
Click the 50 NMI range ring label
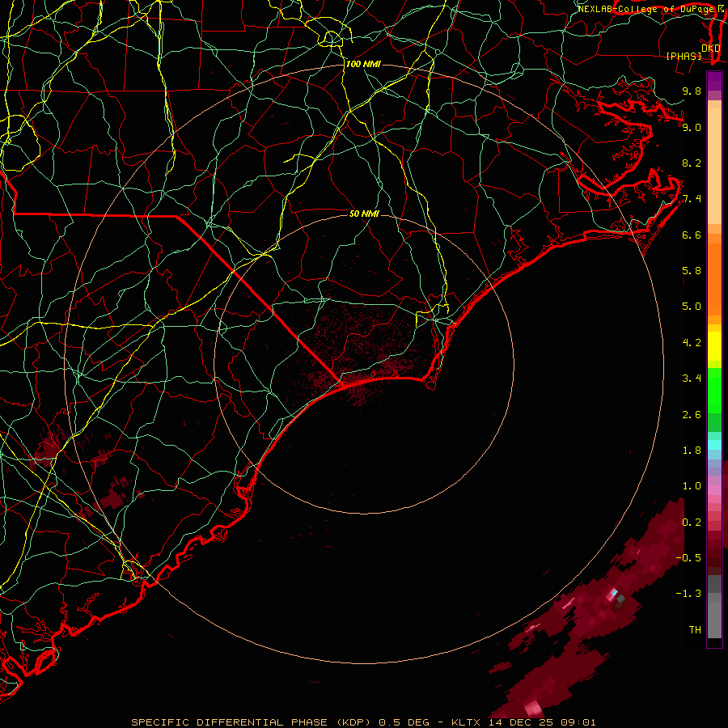pyautogui.click(x=364, y=214)
